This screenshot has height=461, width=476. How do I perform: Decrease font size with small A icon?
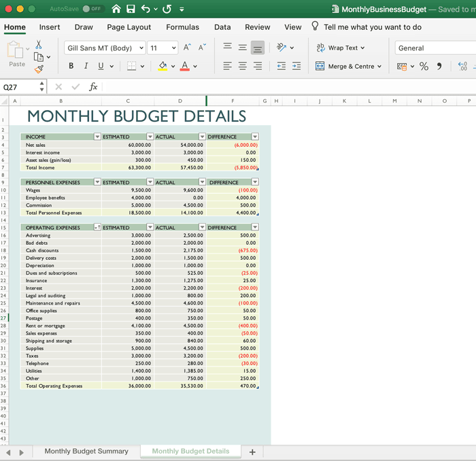[x=202, y=48]
